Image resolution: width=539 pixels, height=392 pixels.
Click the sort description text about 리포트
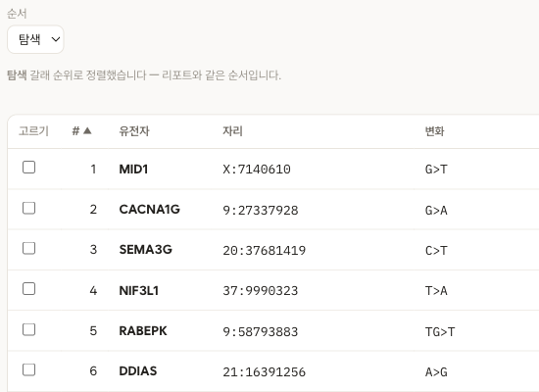pos(144,74)
